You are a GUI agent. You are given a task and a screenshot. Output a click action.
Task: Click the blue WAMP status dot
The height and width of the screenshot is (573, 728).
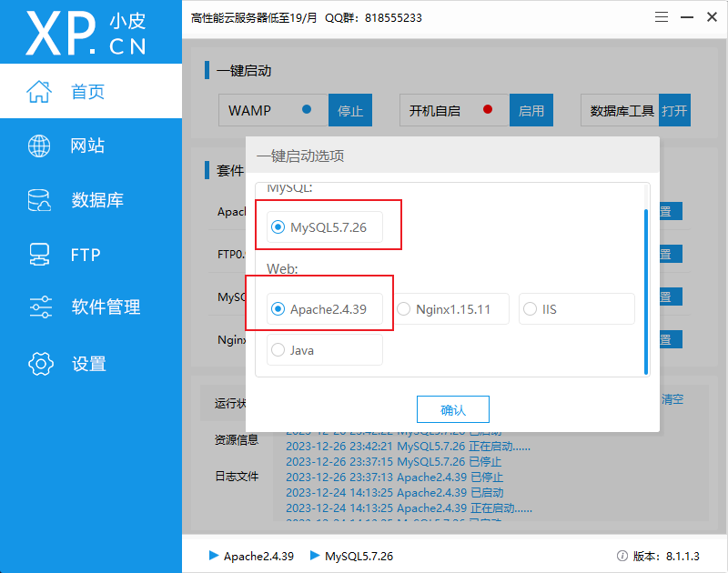pos(307,109)
